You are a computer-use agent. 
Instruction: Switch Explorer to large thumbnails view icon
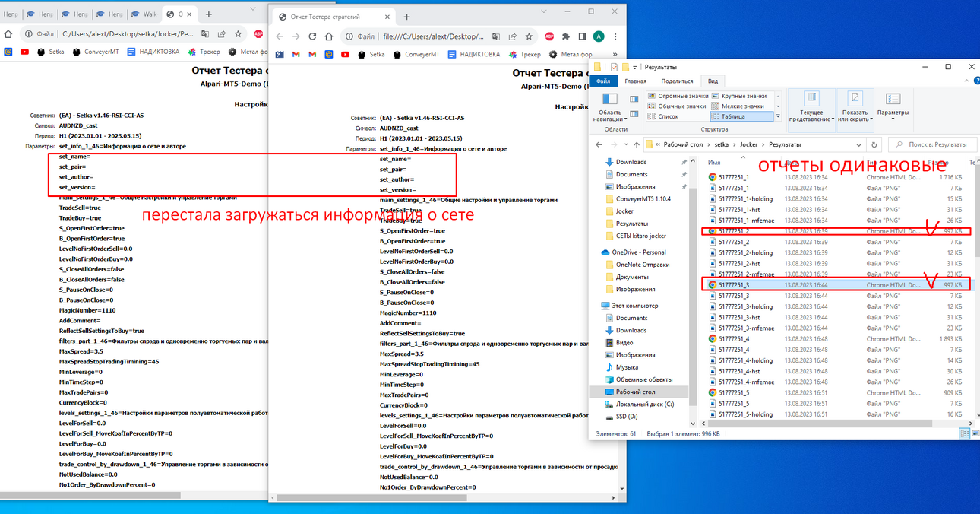(975, 433)
